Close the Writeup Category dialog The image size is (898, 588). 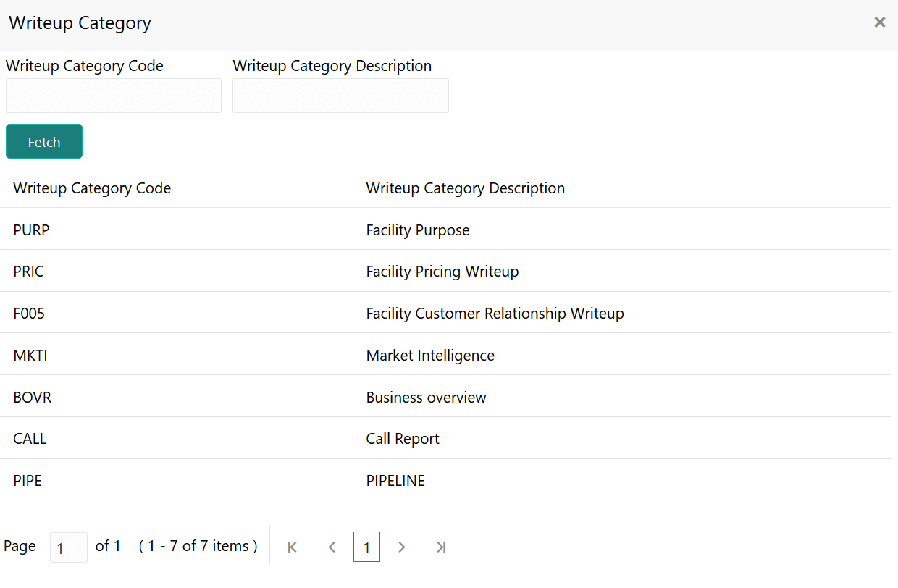tap(880, 22)
